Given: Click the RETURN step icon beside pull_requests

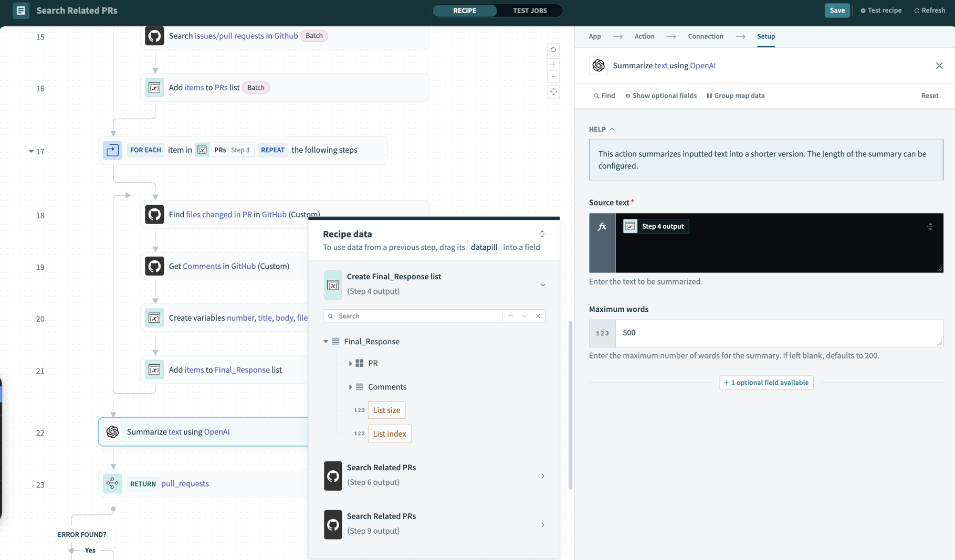Looking at the screenshot, I should point(112,483).
